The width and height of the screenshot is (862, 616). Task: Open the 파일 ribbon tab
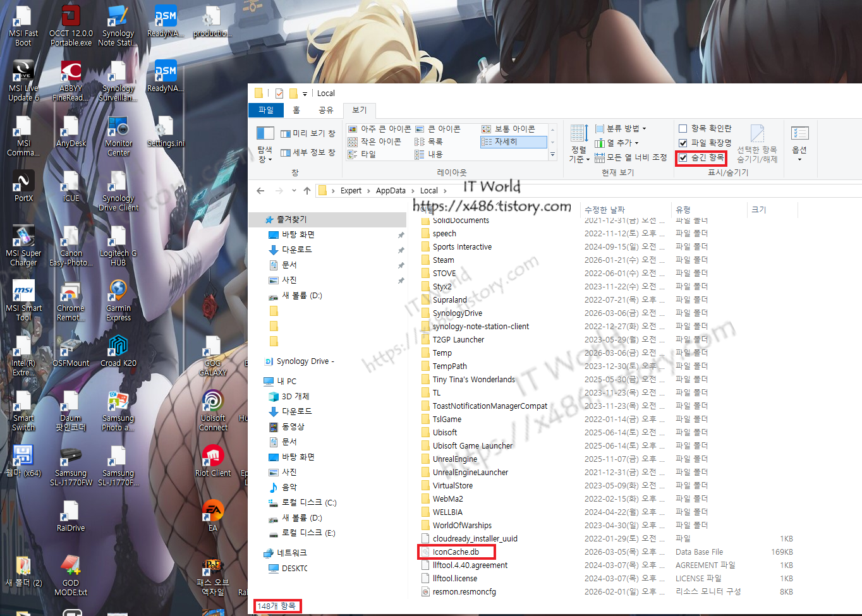point(265,110)
